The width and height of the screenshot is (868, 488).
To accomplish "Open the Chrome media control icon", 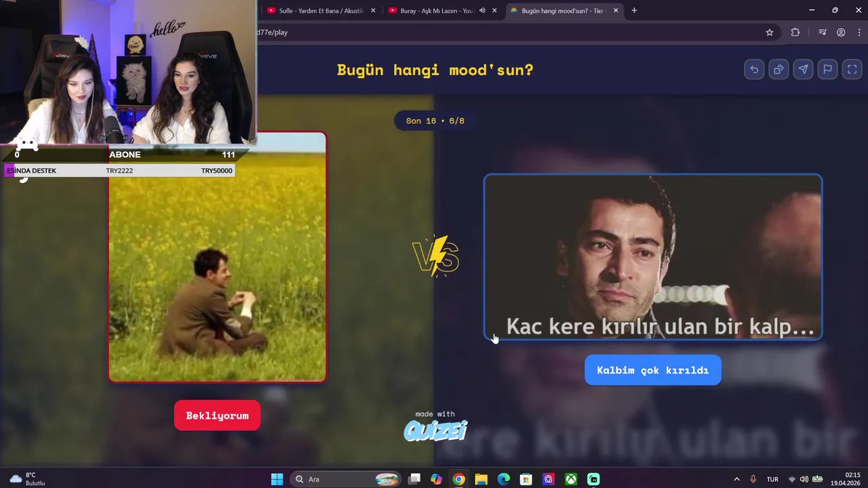I will click(x=823, y=33).
